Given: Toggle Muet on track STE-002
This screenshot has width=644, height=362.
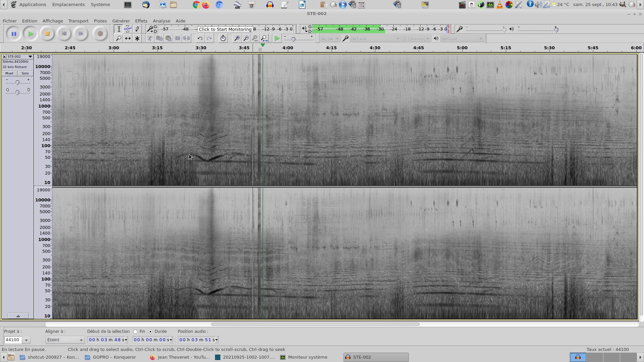Looking at the screenshot, I should (9, 73).
